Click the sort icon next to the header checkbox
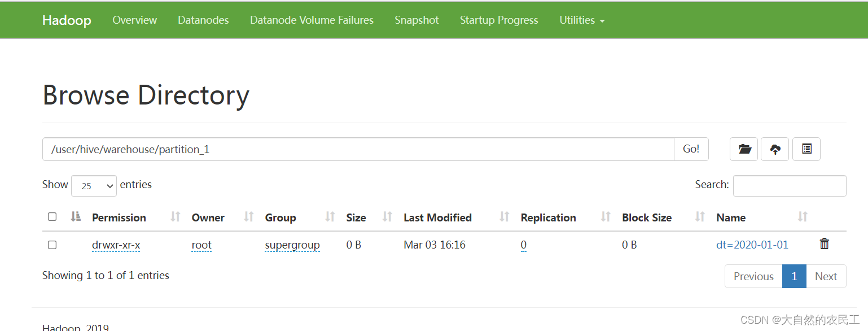The image size is (868, 331). pyautogui.click(x=76, y=216)
